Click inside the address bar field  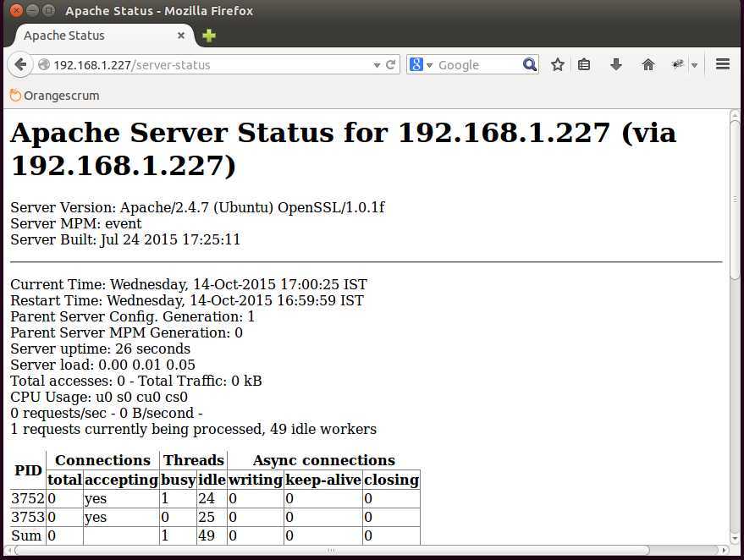[212, 64]
